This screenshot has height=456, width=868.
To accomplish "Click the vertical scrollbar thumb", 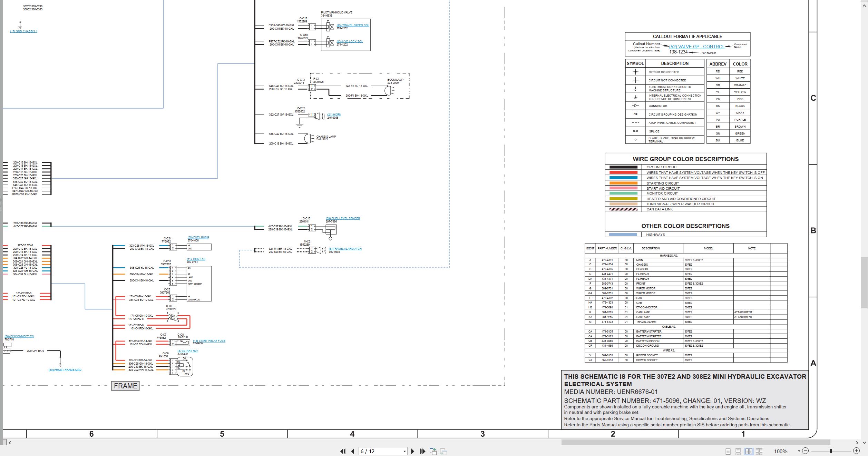I will [x=865, y=283].
